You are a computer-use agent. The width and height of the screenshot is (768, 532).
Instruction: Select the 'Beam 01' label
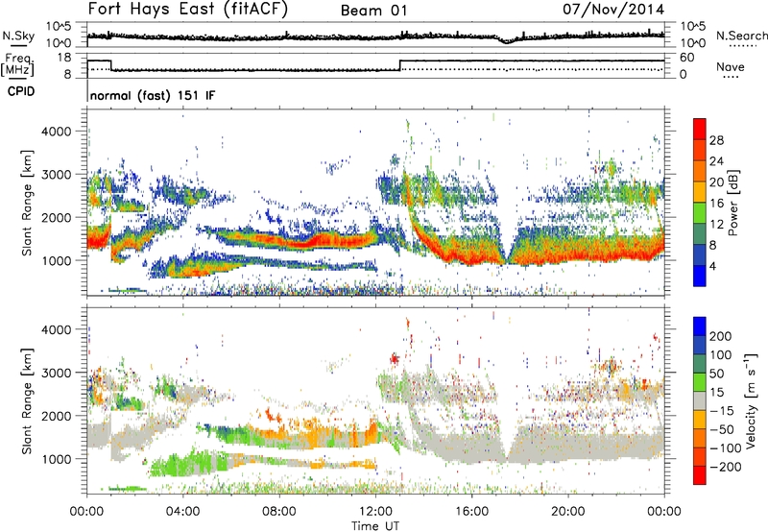(373, 11)
